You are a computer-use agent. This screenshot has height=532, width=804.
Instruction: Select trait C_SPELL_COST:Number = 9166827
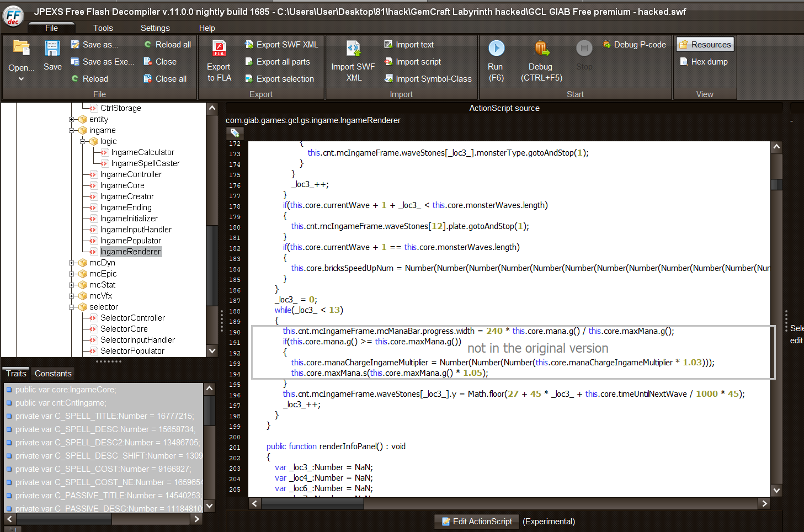[104, 469]
